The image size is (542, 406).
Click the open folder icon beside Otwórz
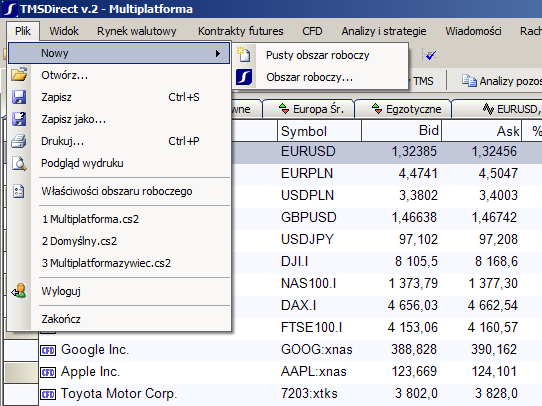[19, 75]
